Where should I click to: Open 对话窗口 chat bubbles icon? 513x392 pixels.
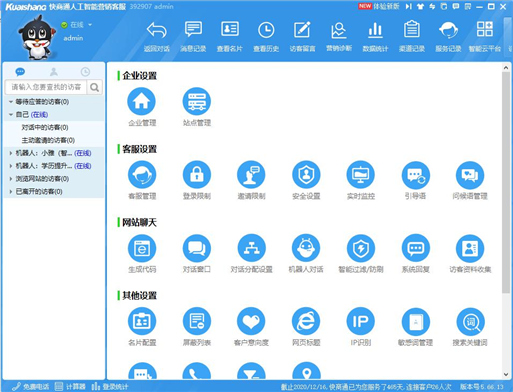[197, 248]
